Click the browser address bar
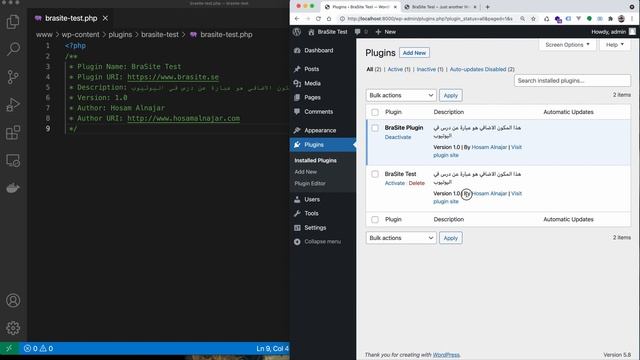The height and width of the screenshot is (360, 640). tap(429, 19)
